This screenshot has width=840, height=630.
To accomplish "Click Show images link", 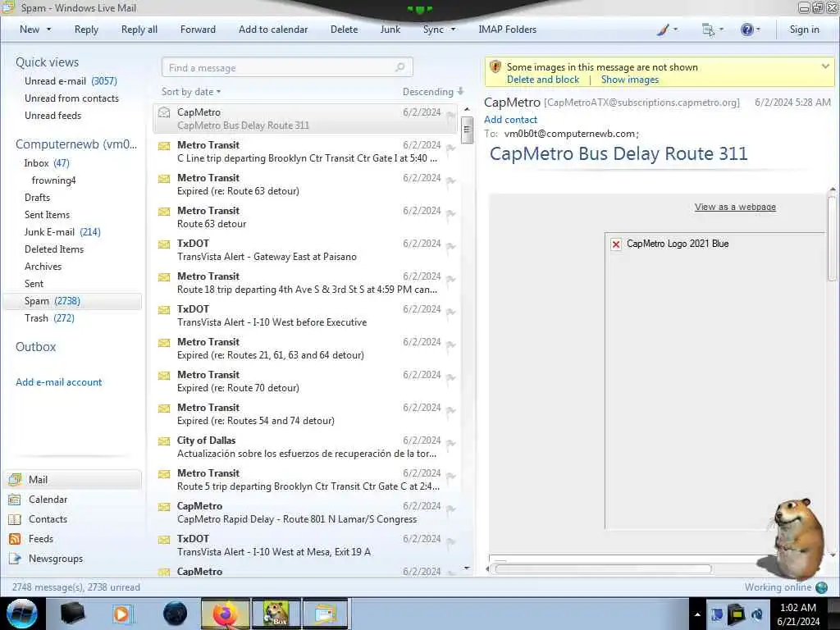I will tap(630, 80).
